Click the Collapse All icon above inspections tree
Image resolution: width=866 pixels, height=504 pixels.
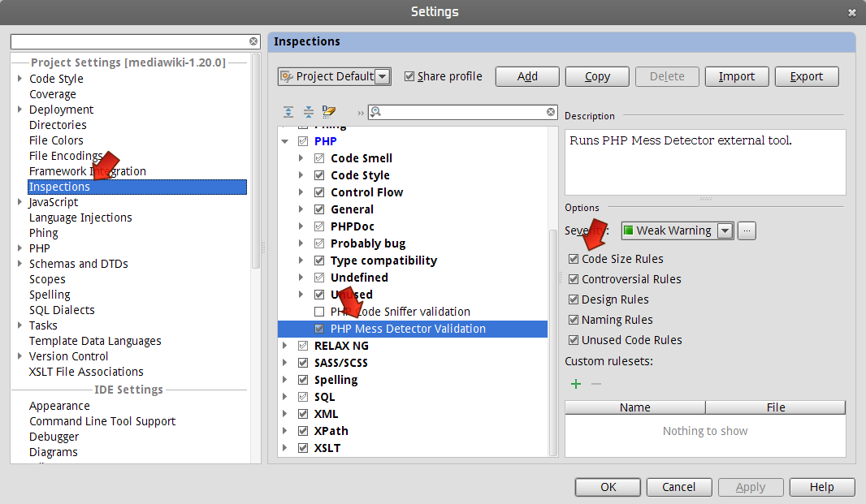tap(308, 112)
